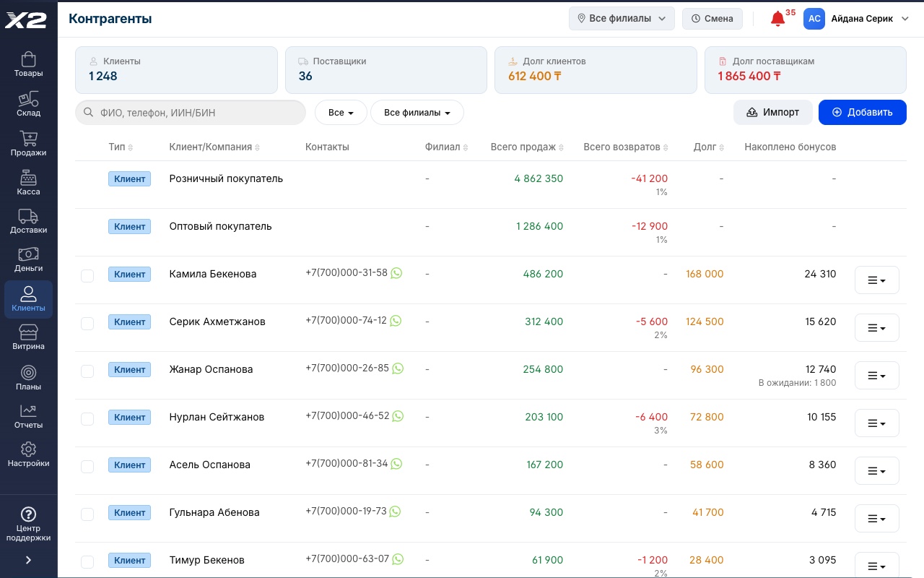This screenshot has height=578, width=924.
Task: Open WhatsApp chat for Нурлан Сейтжанов
Action: 398,416
